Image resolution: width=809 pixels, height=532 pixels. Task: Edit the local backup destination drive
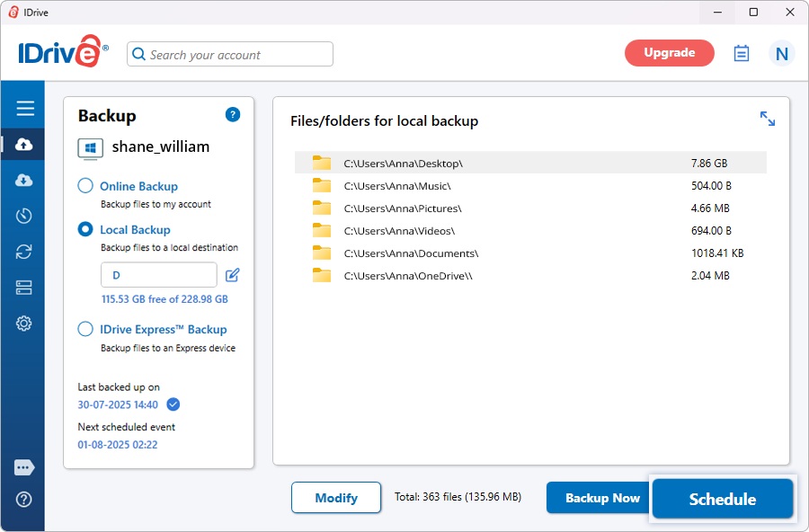coord(232,275)
